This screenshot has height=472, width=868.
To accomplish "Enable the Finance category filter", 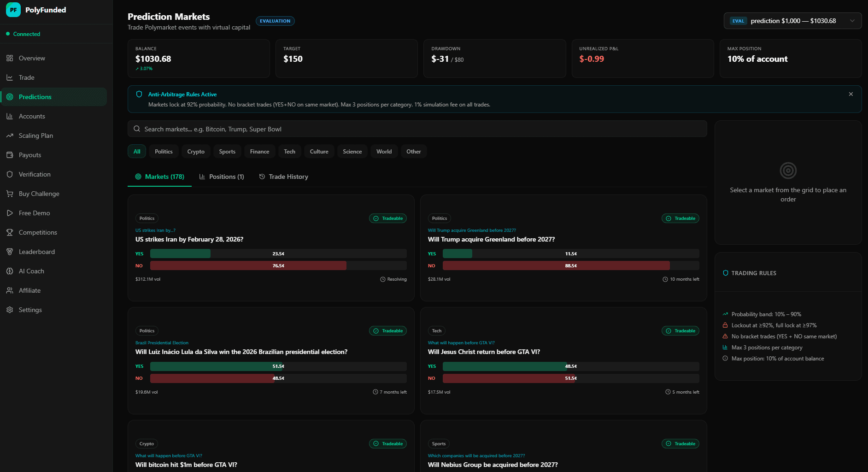I will (259, 151).
